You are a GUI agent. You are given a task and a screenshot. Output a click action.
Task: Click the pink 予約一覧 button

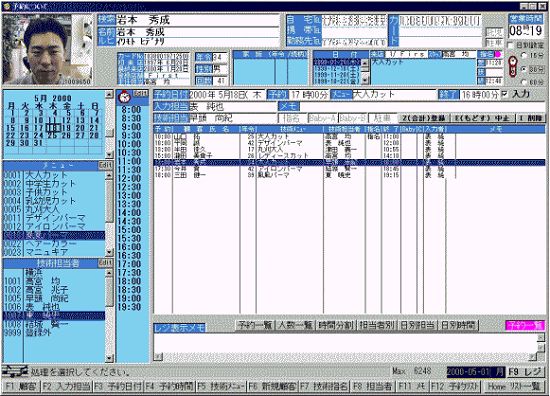[x=525, y=325]
